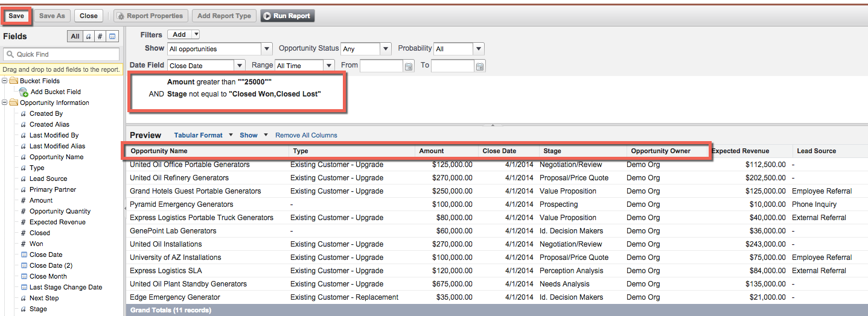Click the Add Bucket Field icon

coord(24,92)
